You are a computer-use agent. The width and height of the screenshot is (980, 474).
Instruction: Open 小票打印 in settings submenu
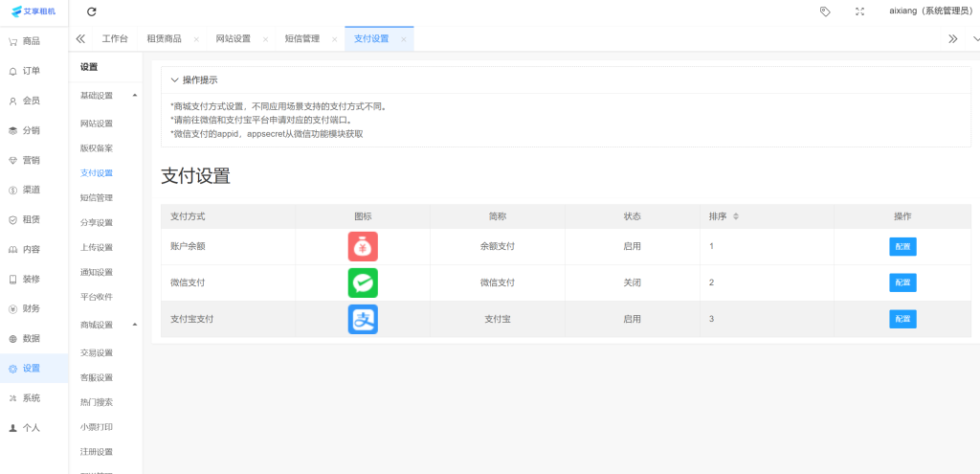[x=97, y=427]
